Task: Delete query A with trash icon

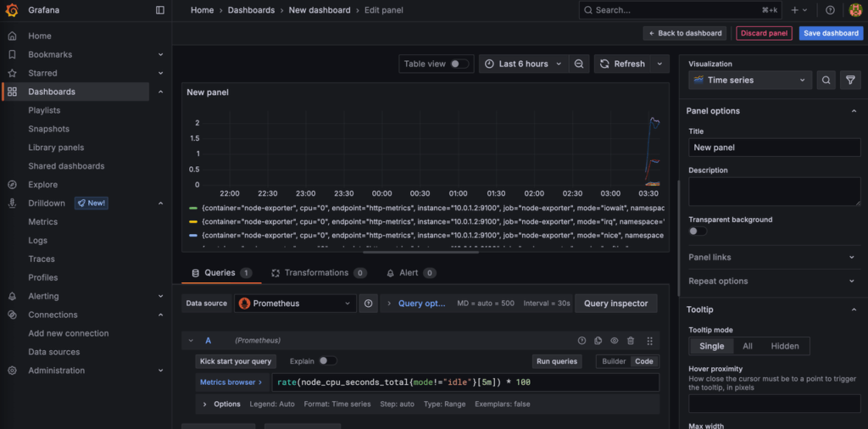Action: pyautogui.click(x=631, y=341)
